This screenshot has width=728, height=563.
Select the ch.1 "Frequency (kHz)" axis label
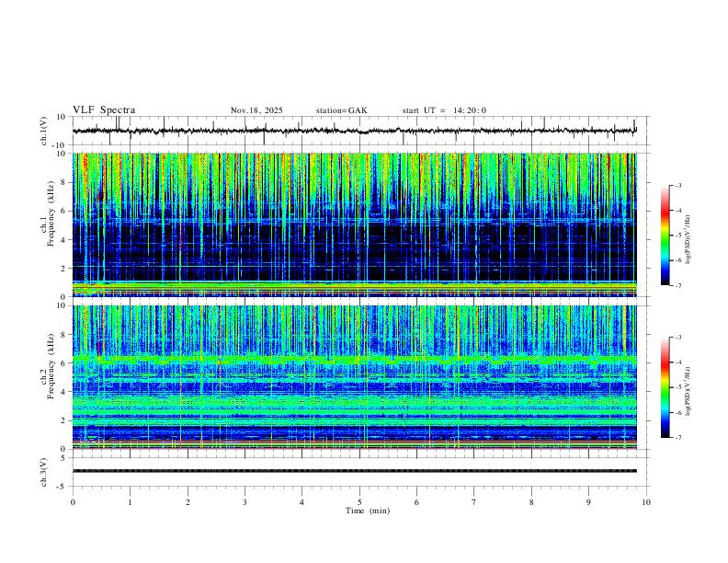[51, 213]
